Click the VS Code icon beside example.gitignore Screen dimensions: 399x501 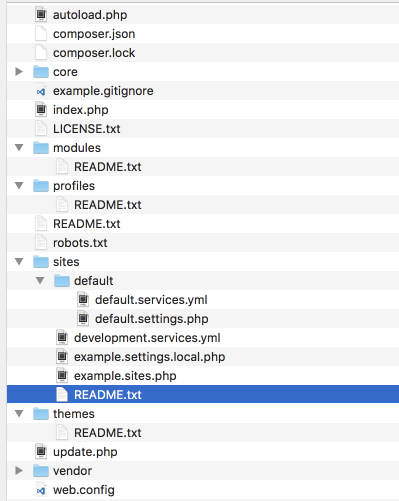pyautogui.click(x=41, y=91)
